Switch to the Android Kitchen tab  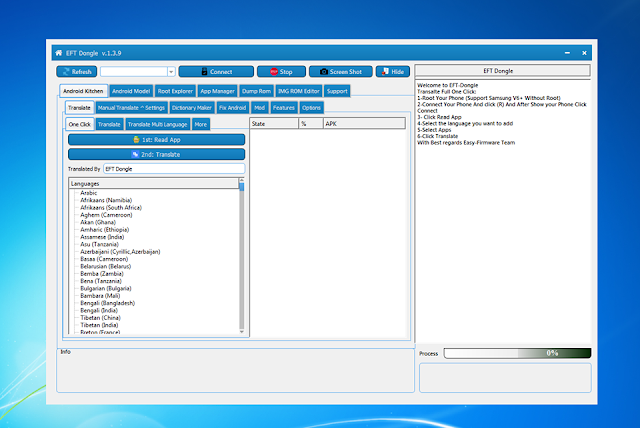pos(83,91)
